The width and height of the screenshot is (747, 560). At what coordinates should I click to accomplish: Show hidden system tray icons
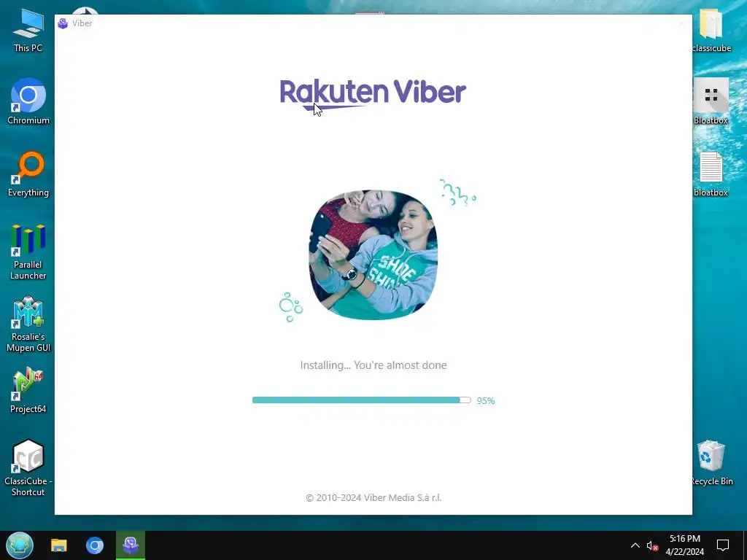click(x=635, y=545)
